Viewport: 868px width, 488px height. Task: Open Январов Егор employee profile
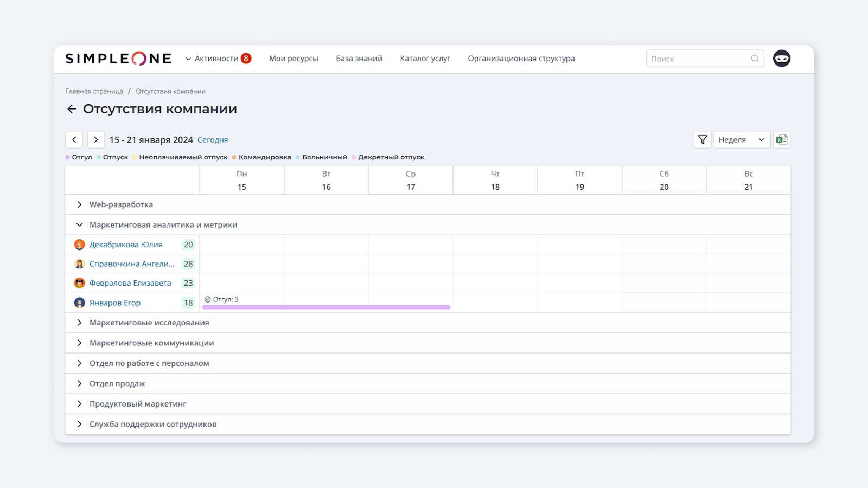pos(115,303)
